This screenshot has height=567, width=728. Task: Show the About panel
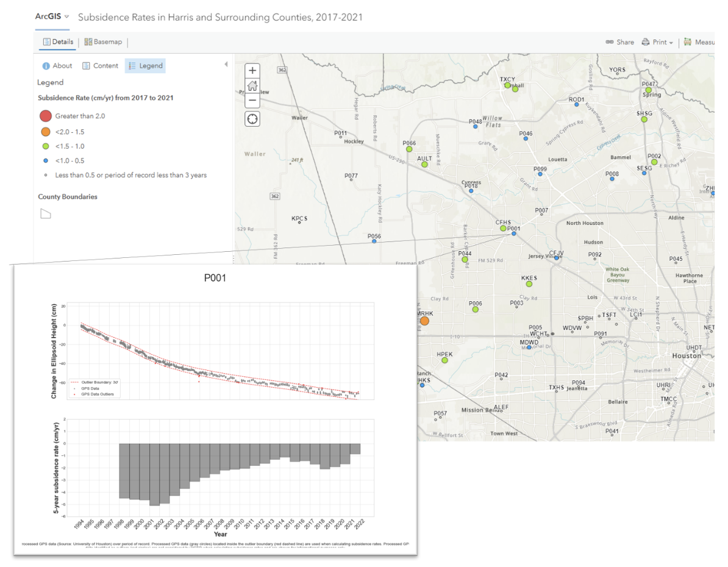57,66
